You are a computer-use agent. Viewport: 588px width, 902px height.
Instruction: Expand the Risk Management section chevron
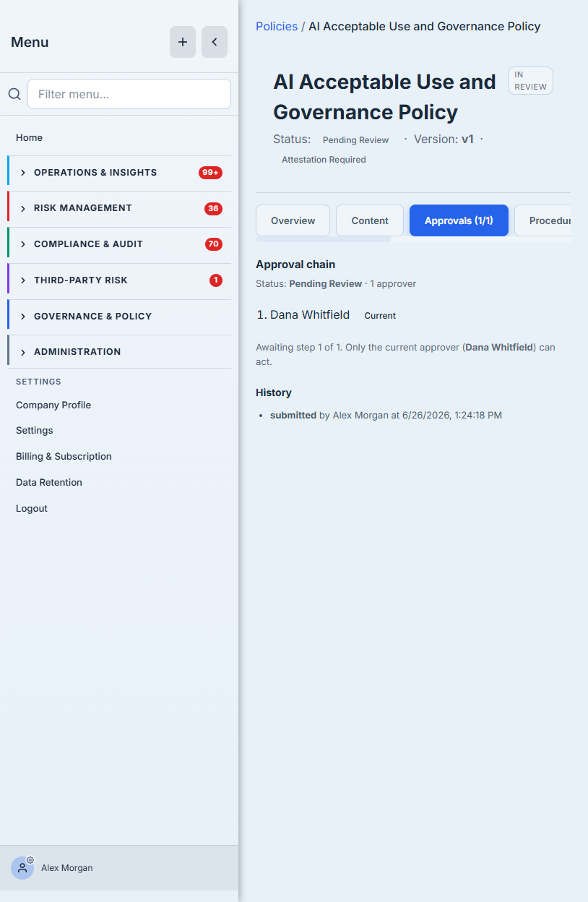pyautogui.click(x=23, y=208)
